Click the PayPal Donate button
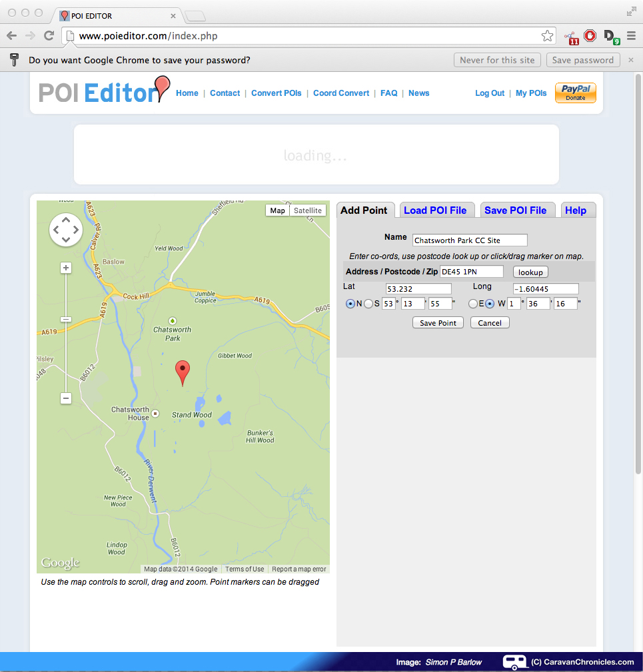This screenshot has width=643, height=672. [x=575, y=93]
